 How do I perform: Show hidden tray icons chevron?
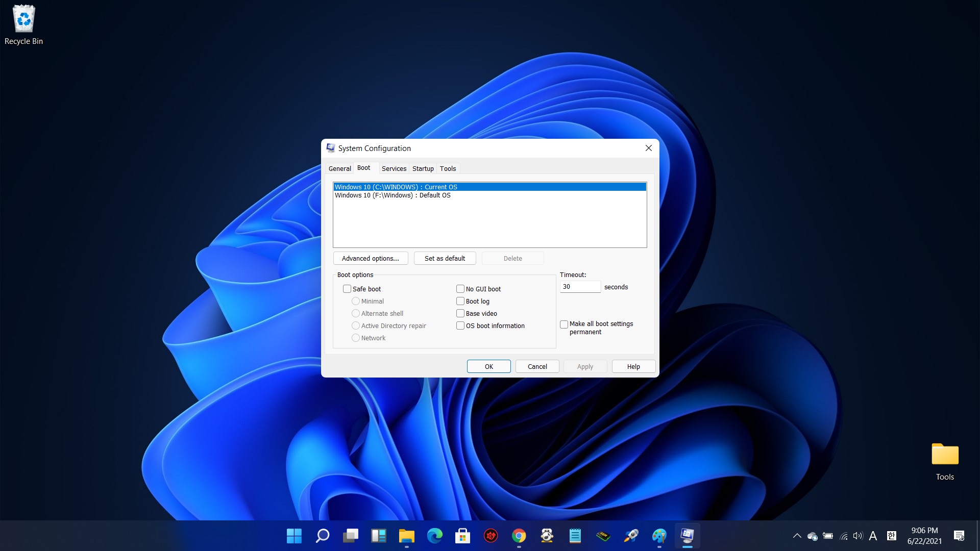[x=797, y=536]
